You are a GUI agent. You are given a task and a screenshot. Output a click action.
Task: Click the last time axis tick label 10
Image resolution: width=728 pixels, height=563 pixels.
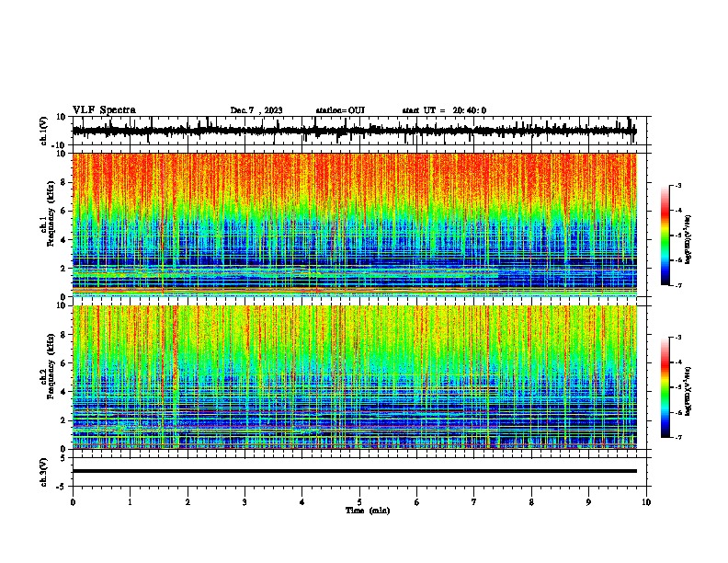pos(646,502)
